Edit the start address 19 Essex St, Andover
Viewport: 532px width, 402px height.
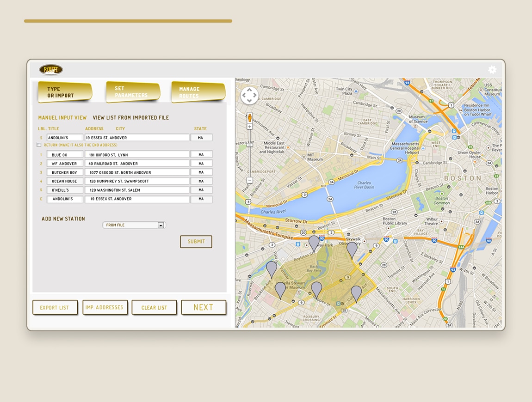pyautogui.click(x=137, y=138)
